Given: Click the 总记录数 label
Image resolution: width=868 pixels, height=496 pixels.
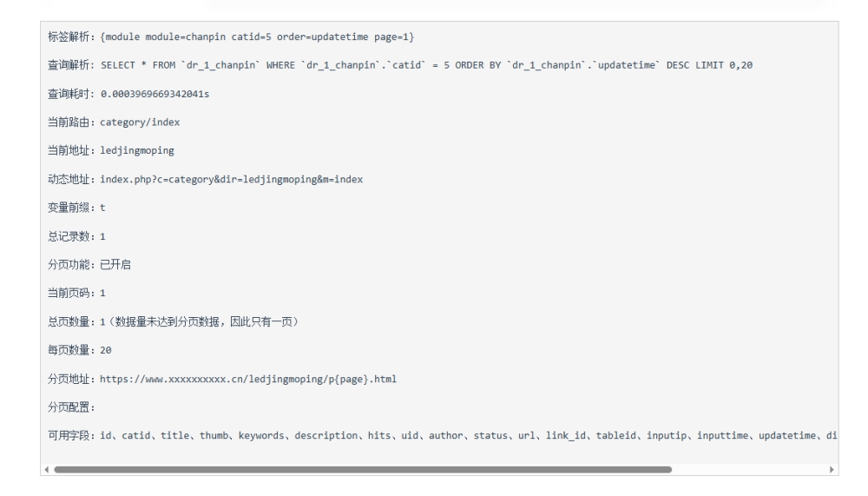Looking at the screenshot, I should pos(69,236).
